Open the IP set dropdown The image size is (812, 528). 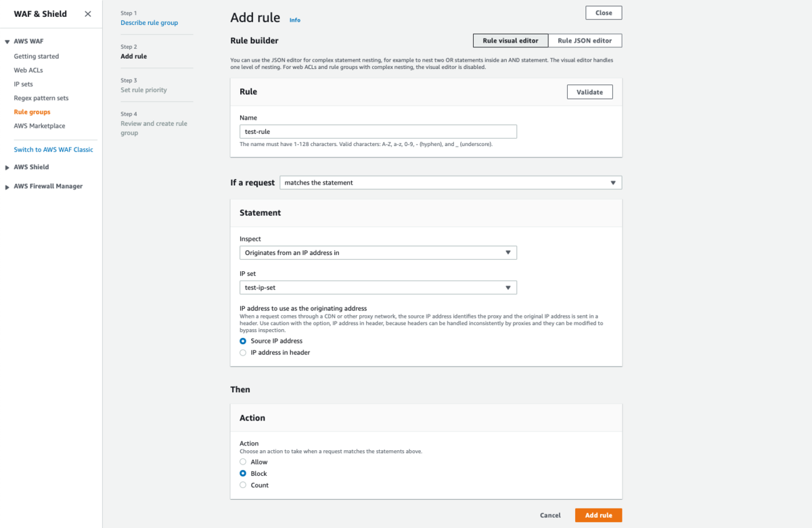(378, 287)
